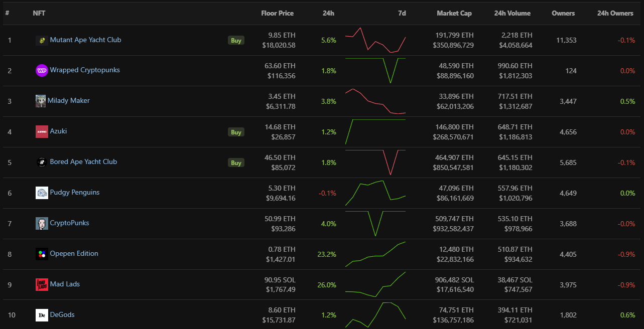
Task: Click the CryptoPunks pixel avatar icon
Action: [x=42, y=223]
